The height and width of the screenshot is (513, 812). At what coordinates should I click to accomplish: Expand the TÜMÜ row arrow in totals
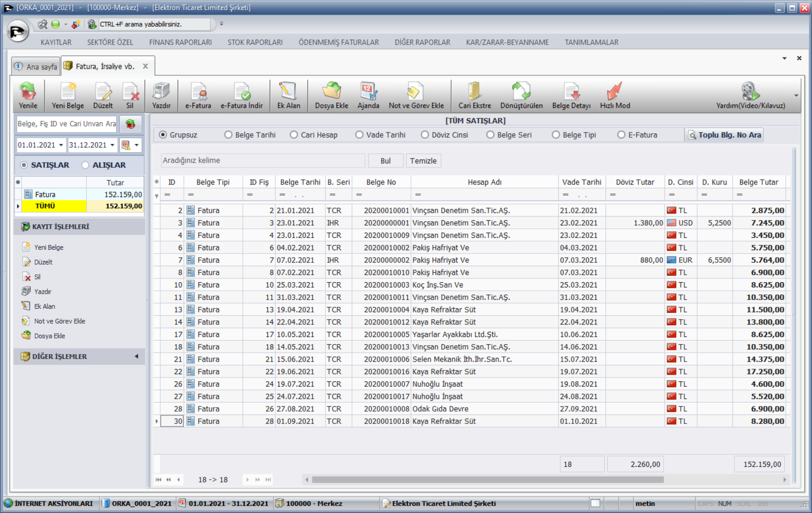(x=18, y=206)
